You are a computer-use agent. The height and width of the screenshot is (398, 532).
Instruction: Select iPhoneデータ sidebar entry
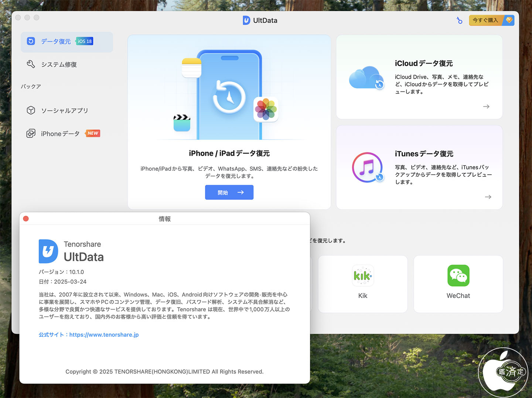pyautogui.click(x=60, y=134)
